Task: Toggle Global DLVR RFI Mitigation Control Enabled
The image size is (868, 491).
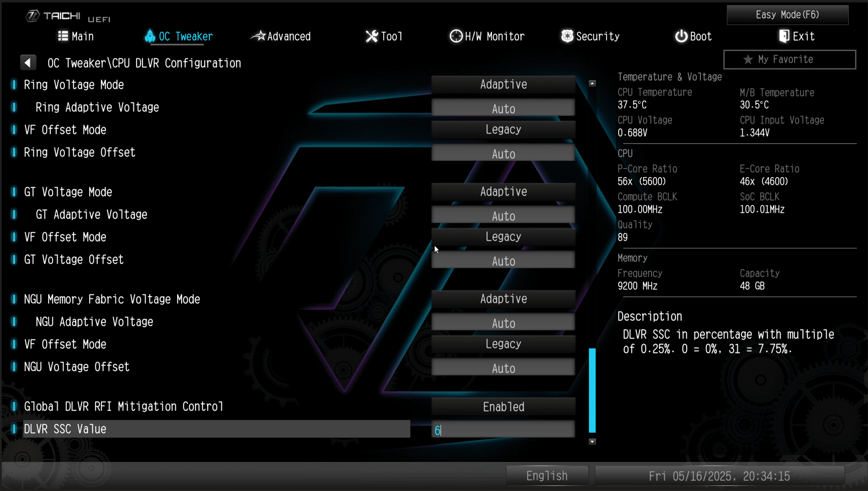Action: 503,406
